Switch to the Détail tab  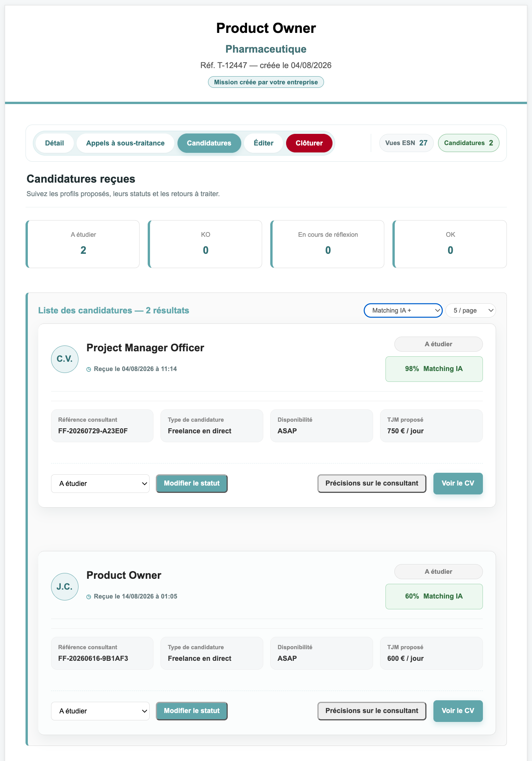click(55, 143)
